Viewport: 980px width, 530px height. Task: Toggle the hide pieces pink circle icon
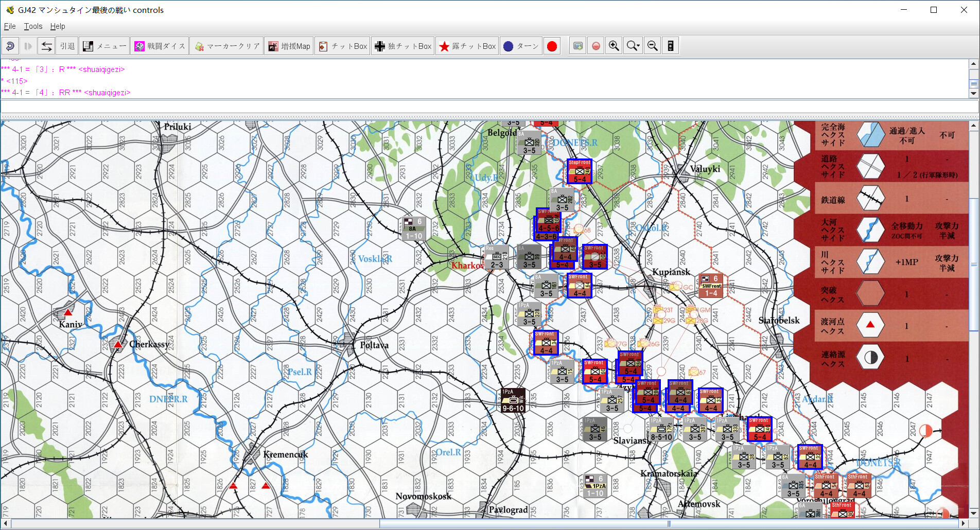click(x=596, y=46)
